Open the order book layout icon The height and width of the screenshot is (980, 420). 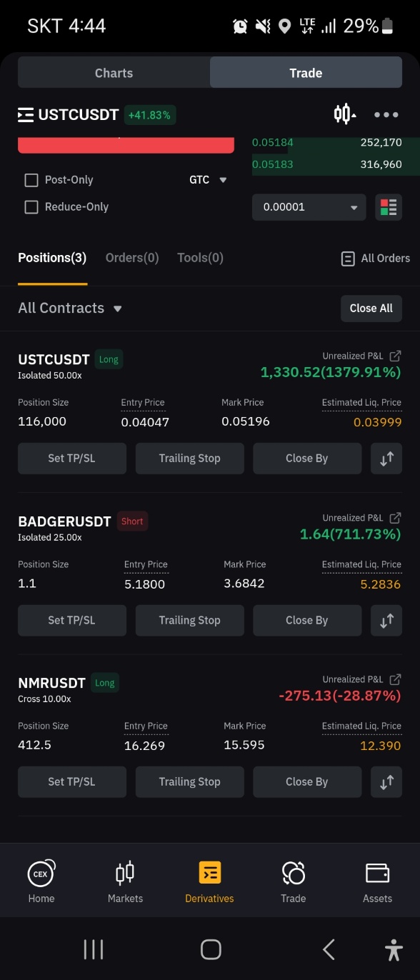coord(389,207)
